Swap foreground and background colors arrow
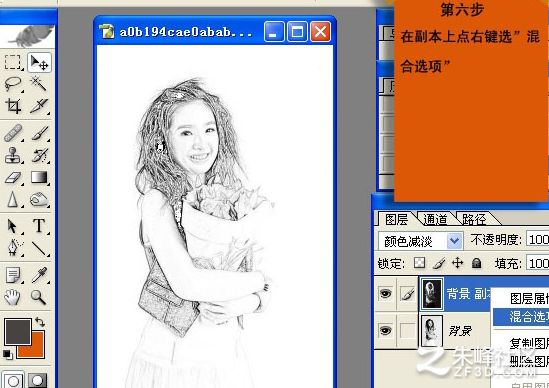This screenshot has height=388, width=549. click(x=40, y=322)
